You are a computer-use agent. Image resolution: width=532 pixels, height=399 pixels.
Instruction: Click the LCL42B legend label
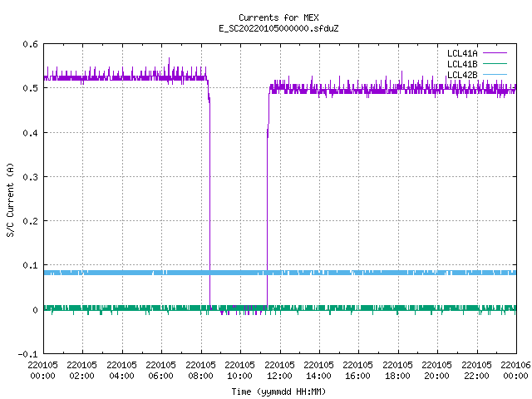click(x=462, y=75)
